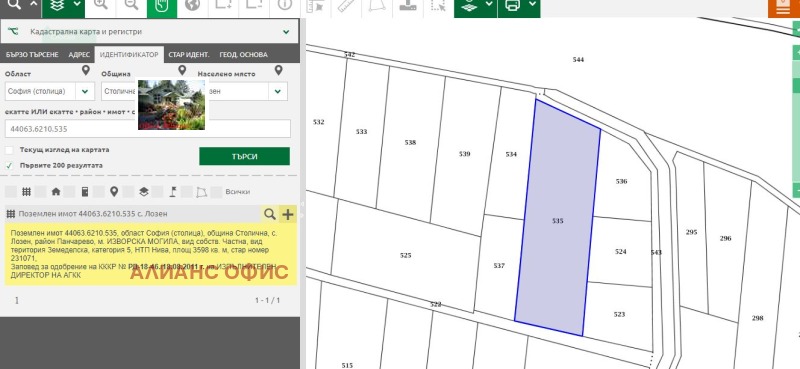Switch to АДРЕС tab

click(x=79, y=55)
